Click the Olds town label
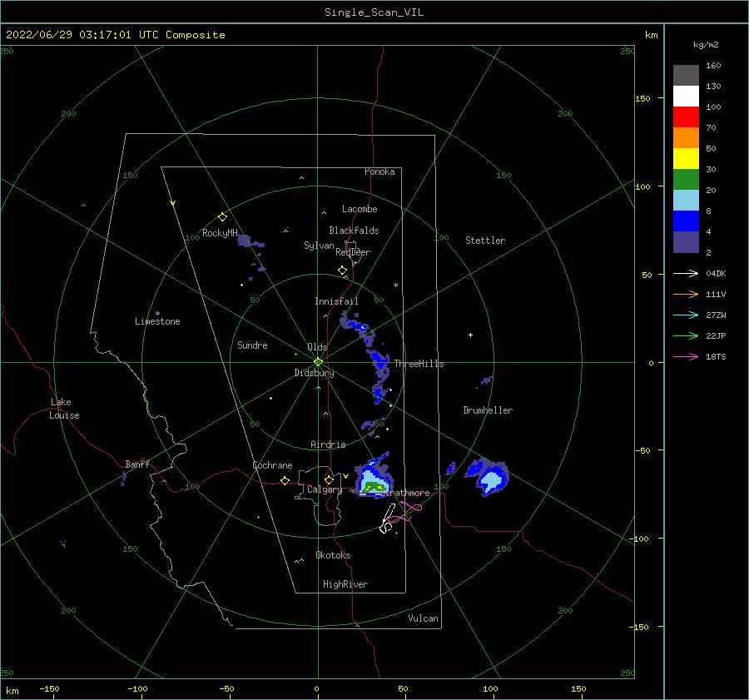Image resolution: width=749 pixels, height=700 pixels. (x=317, y=347)
